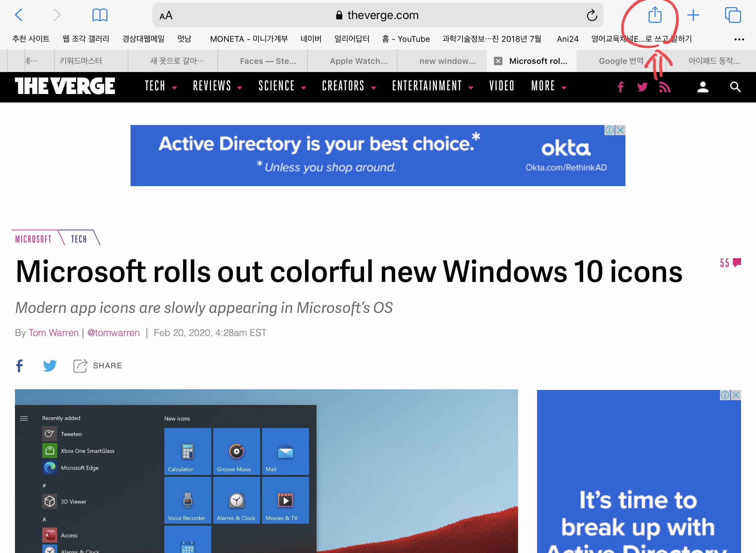Reload the page with refresh icon
Viewport: 756px width, 553px height.
[x=592, y=15]
